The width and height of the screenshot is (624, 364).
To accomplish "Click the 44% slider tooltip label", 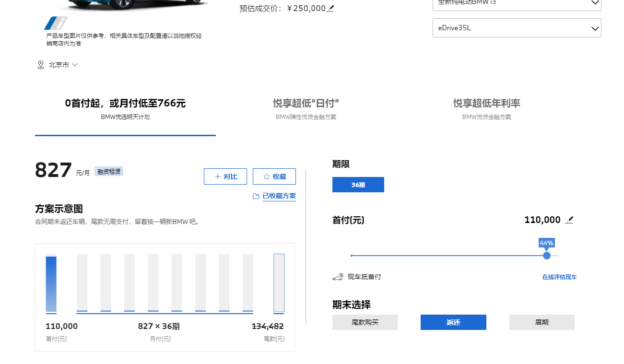I will click(x=546, y=243).
